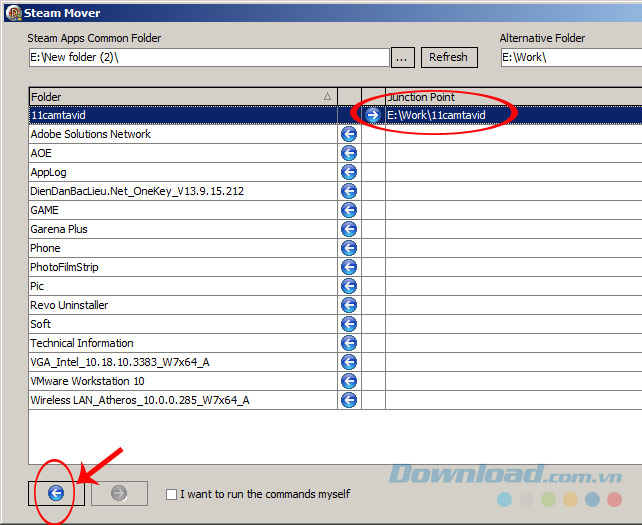Click the greyed right-arrow button at bottom
This screenshot has width=642, height=525.
(119, 493)
